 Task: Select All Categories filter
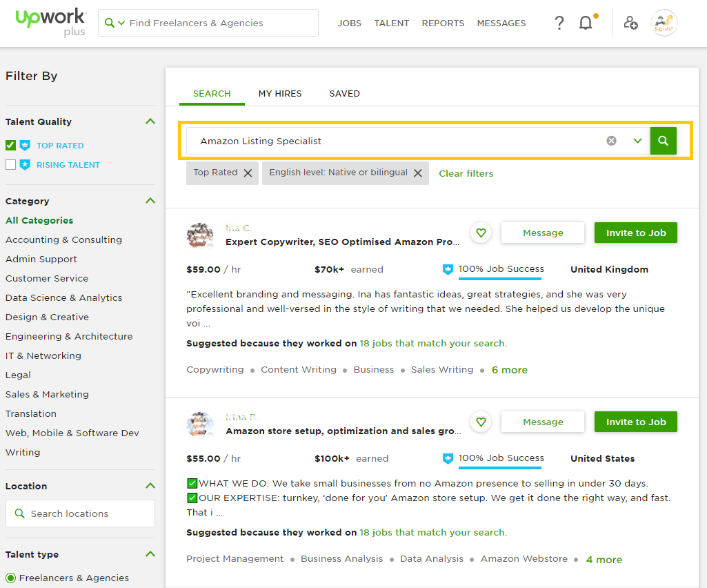[39, 220]
